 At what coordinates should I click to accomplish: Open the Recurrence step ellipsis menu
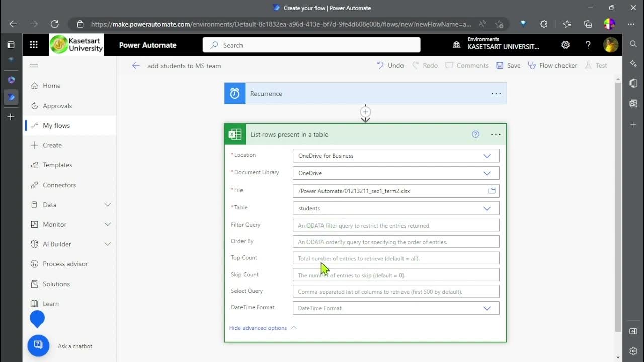tap(496, 94)
